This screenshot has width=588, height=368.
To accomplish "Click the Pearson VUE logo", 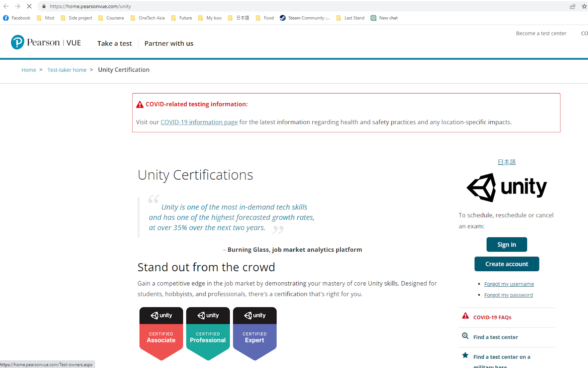I will 46,42.
